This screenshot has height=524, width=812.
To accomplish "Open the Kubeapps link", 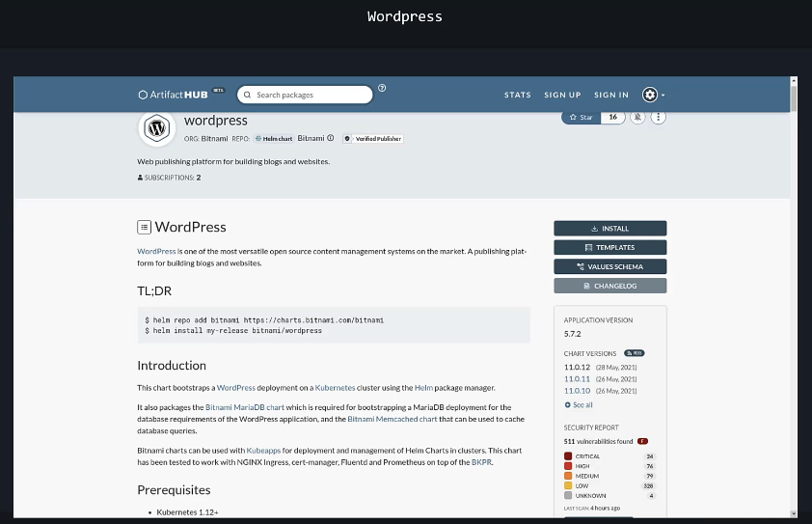I will point(263,451).
